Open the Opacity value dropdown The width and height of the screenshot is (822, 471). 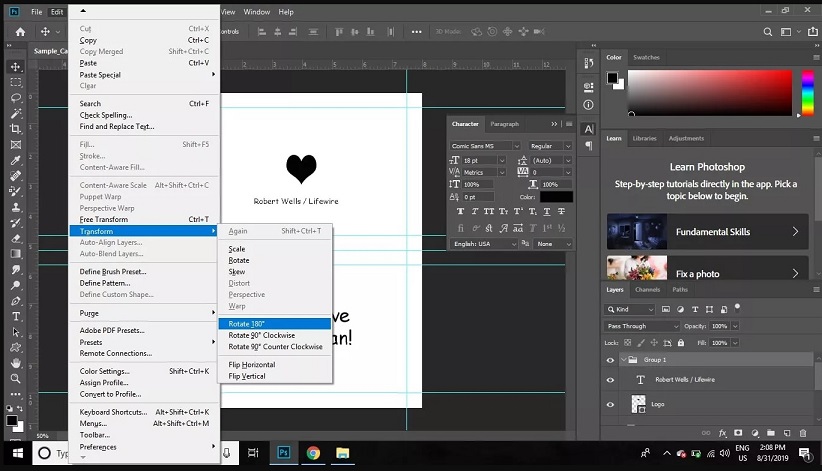click(x=735, y=326)
